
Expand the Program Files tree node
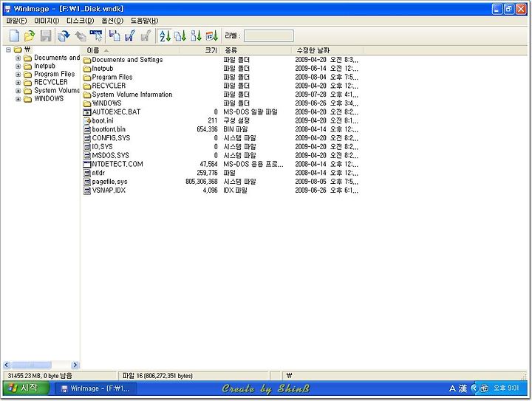tap(18, 75)
